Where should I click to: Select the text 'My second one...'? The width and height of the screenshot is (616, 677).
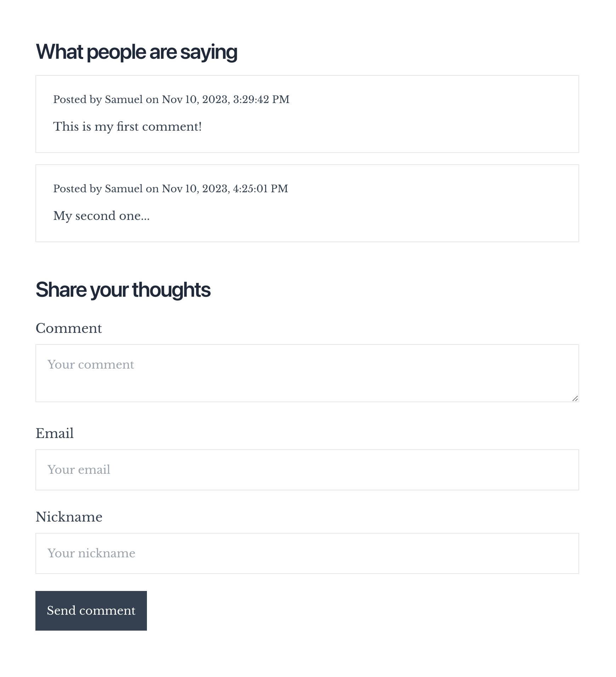[101, 215]
